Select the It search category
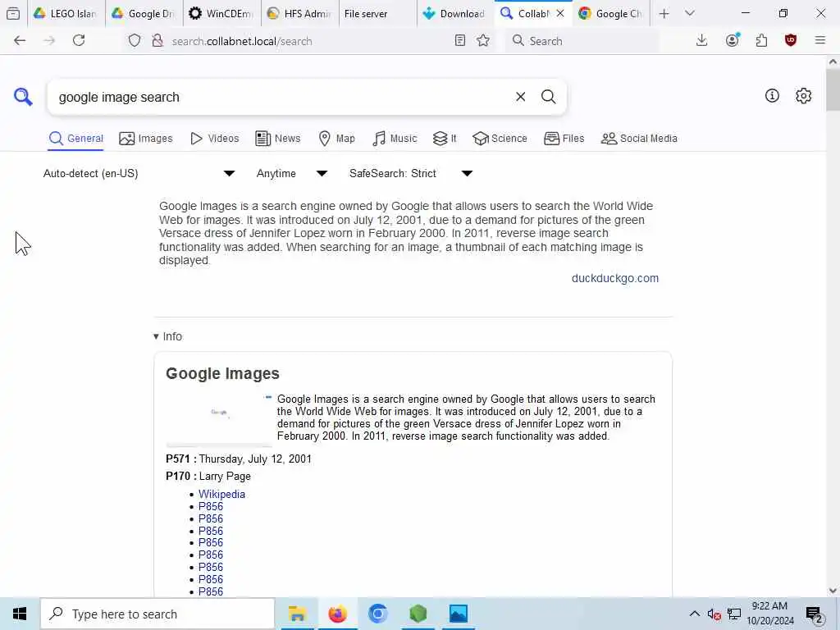Viewport: 840px width, 630px height. pos(444,139)
